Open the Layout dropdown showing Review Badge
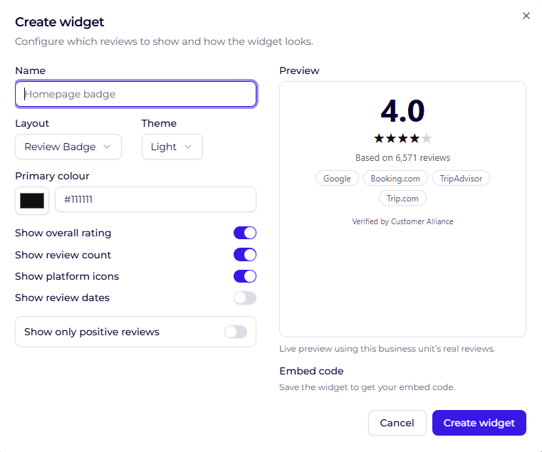The image size is (542, 452). coord(68,147)
